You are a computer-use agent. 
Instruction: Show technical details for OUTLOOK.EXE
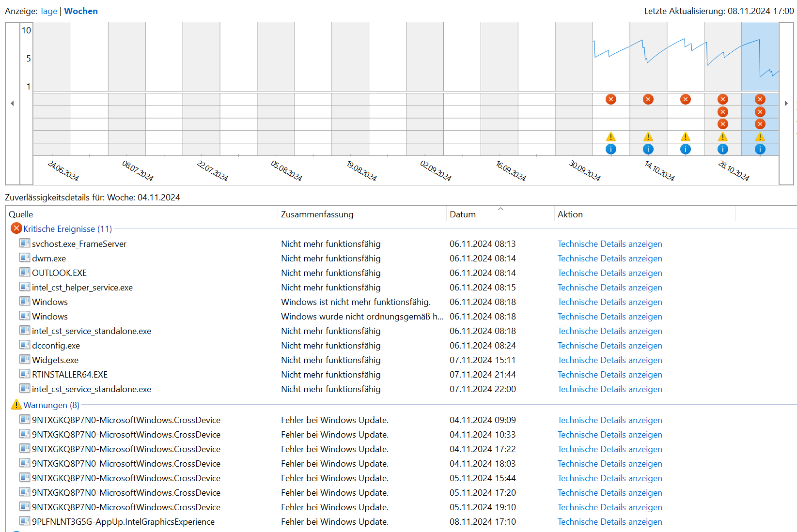(610, 273)
